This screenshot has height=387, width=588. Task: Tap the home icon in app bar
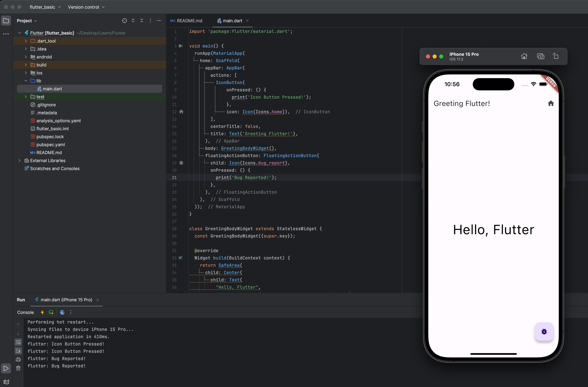(551, 103)
